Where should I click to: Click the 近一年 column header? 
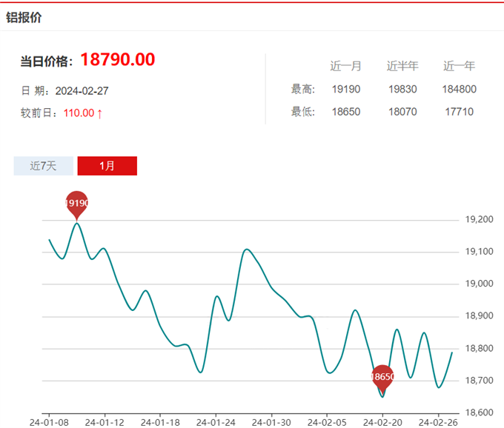pos(460,66)
